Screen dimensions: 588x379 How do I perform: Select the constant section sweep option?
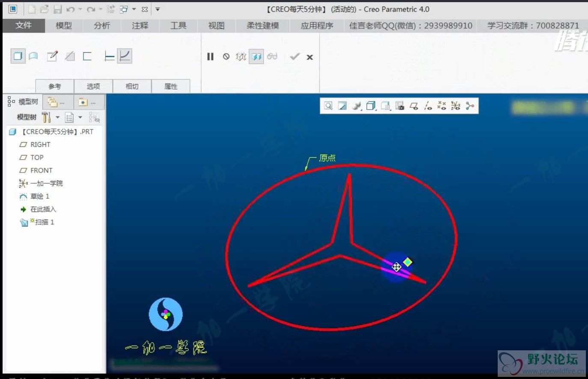click(110, 56)
